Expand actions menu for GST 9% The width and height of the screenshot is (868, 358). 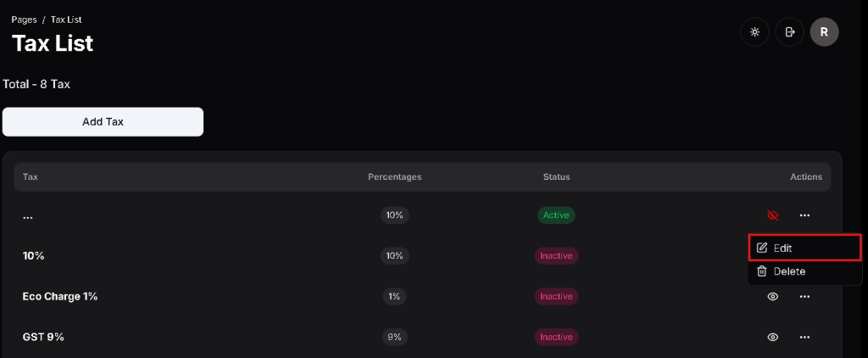[804, 338]
